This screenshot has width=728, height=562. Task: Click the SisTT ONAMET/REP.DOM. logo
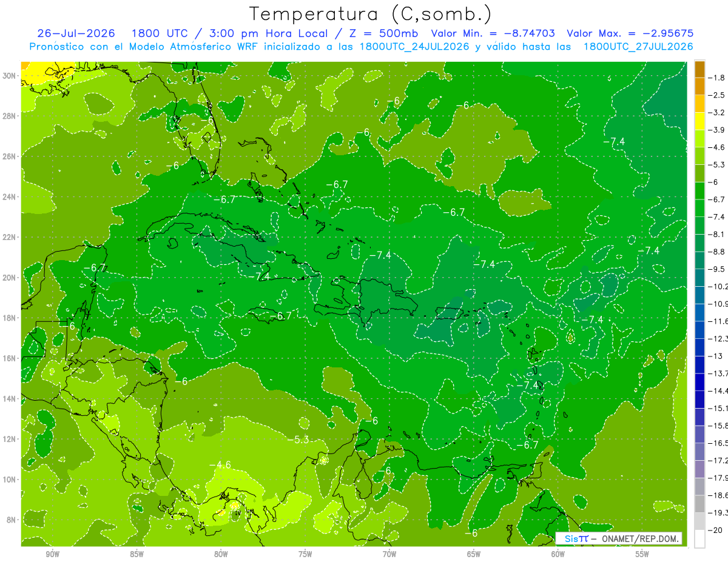619,538
